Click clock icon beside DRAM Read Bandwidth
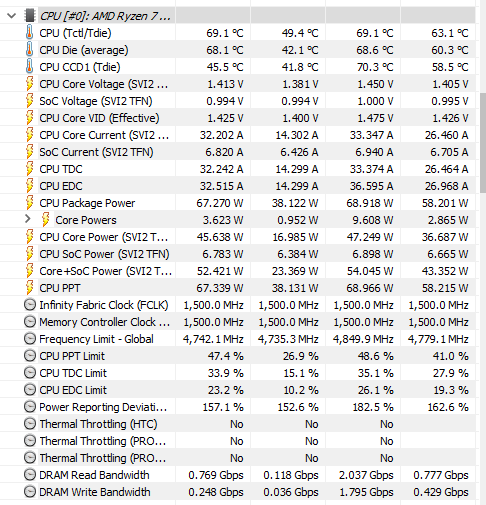This screenshot has height=505, width=486. [x=30, y=475]
